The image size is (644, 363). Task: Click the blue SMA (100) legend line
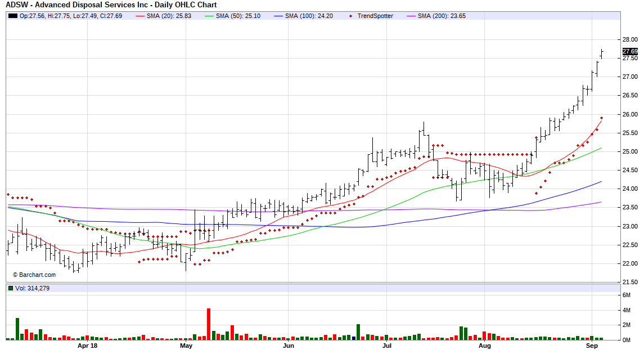278,16
